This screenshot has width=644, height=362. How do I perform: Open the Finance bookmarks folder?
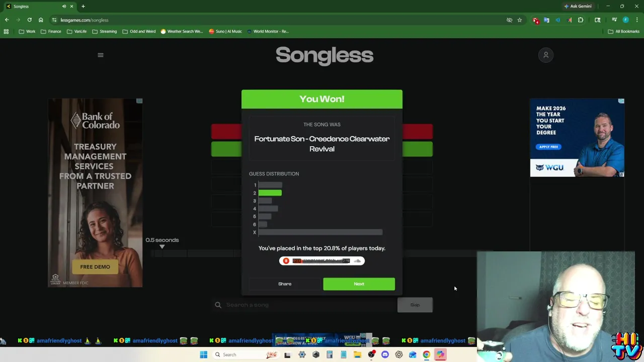(51, 31)
